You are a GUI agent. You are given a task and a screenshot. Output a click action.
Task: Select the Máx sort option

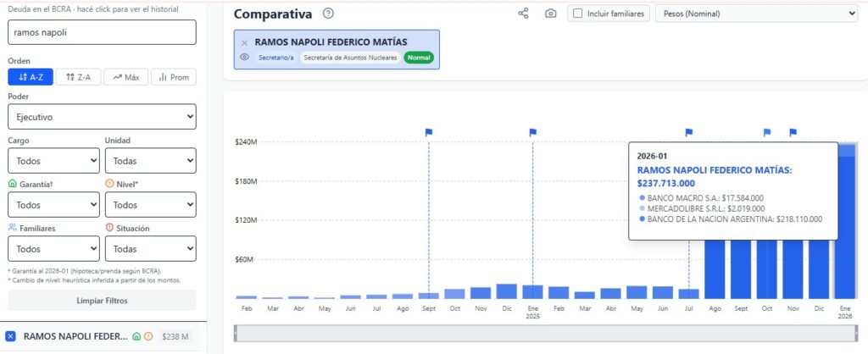point(125,77)
